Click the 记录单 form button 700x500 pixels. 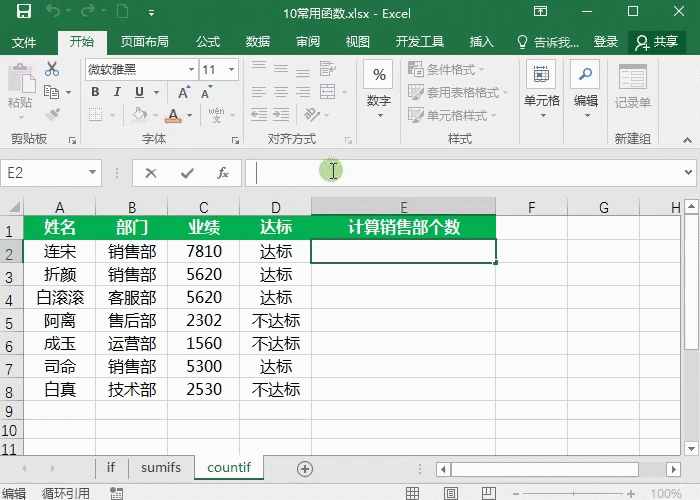[x=633, y=87]
